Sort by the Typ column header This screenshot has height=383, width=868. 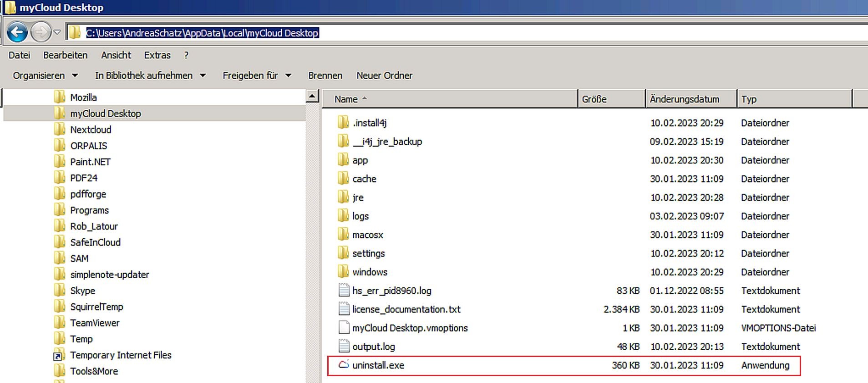[x=794, y=99]
